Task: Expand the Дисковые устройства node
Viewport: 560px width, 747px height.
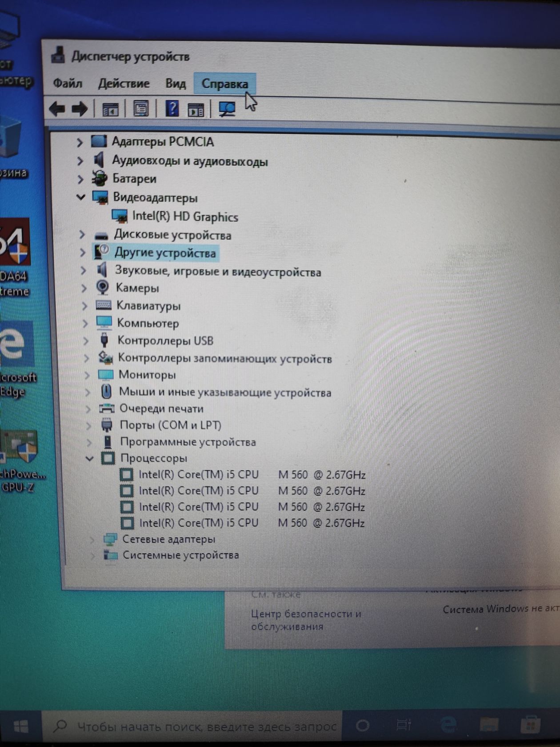Action: pos(82,234)
